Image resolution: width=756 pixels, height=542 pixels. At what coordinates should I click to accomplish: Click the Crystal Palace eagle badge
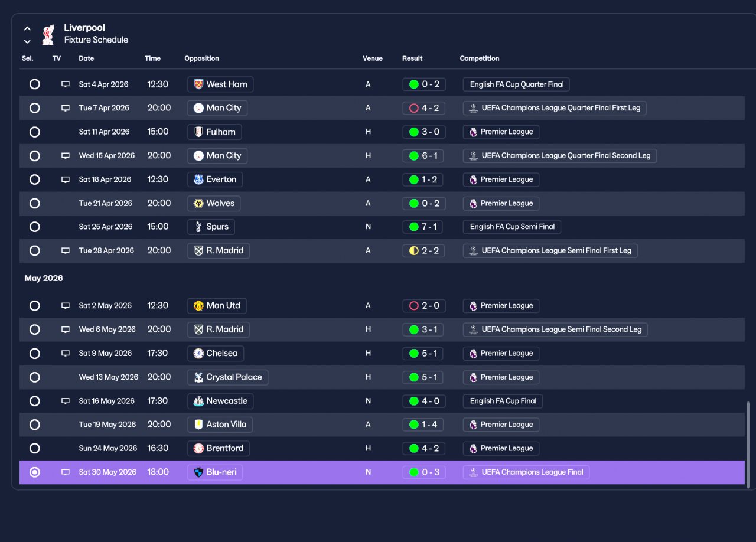coord(198,377)
